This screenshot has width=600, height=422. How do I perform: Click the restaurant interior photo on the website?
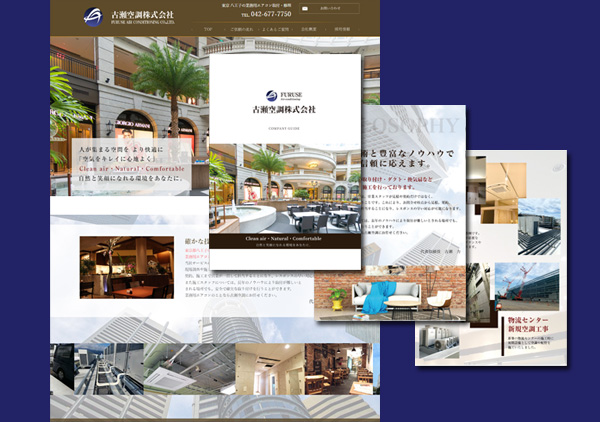[127, 267]
